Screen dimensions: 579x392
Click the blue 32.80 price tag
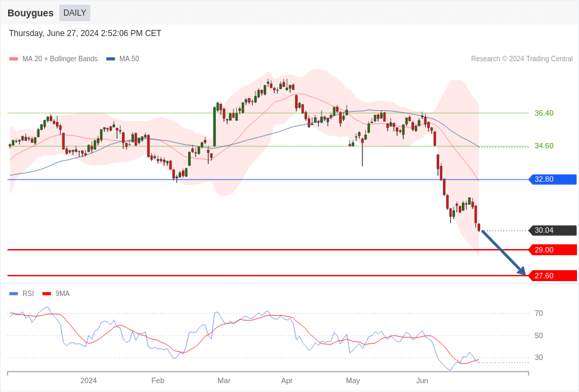click(552, 180)
